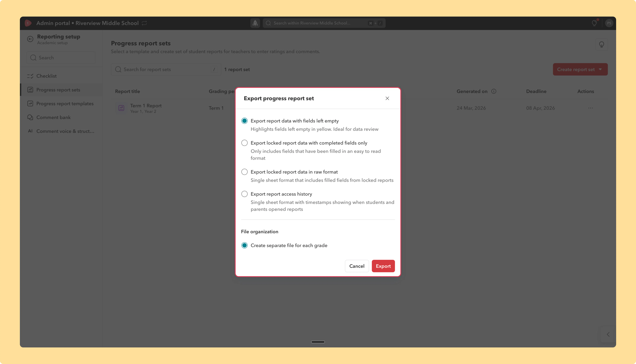Click the AI icon beside Comment voice
636x364 pixels.
(30, 131)
